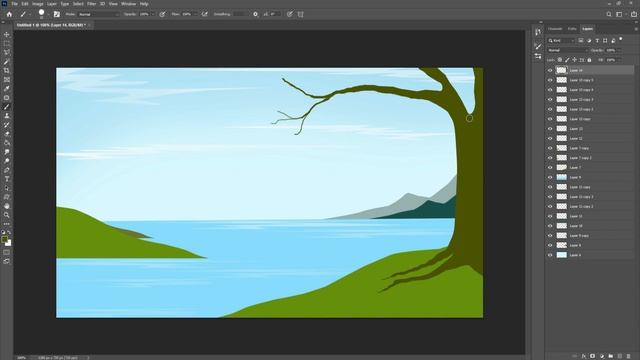Open the Window menu
This screenshot has width=640, height=360.
128,4
